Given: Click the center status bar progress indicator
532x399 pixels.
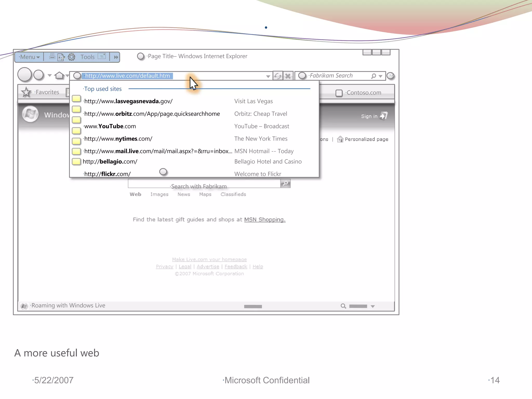Looking at the screenshot, I should click(253, 307).
